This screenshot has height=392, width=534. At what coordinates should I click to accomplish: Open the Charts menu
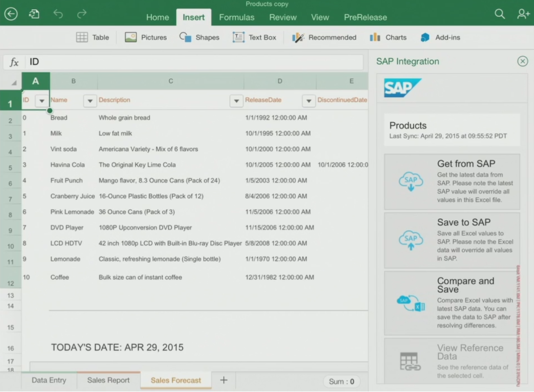(388, 37)
